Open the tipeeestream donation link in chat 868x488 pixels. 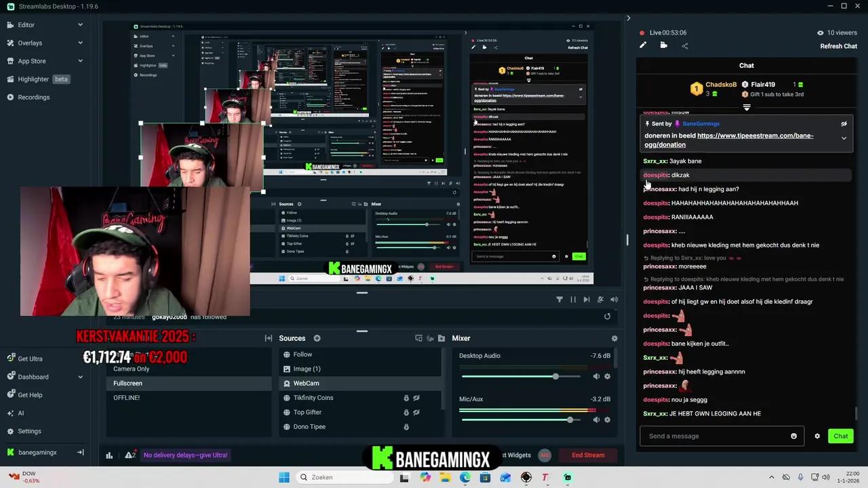click(728, 140)
